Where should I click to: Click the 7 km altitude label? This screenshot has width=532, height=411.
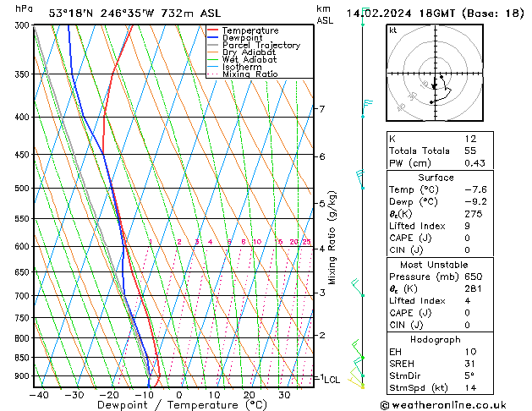(321, 109)
